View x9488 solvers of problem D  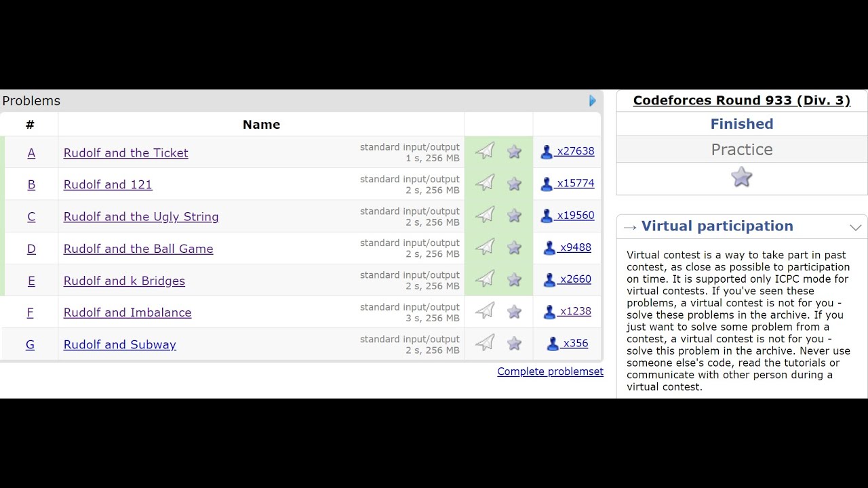pyautogui.click(x=568, y=247)
